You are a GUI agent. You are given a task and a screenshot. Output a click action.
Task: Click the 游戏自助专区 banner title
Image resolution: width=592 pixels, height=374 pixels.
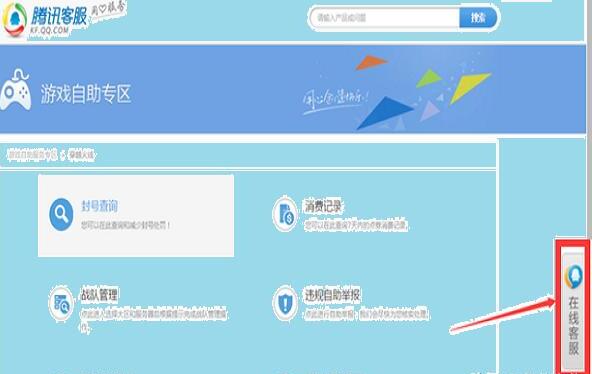click(86, 94)
